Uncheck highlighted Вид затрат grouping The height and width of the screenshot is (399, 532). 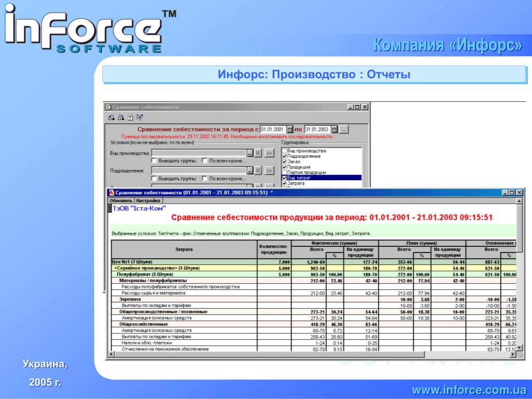284,178
